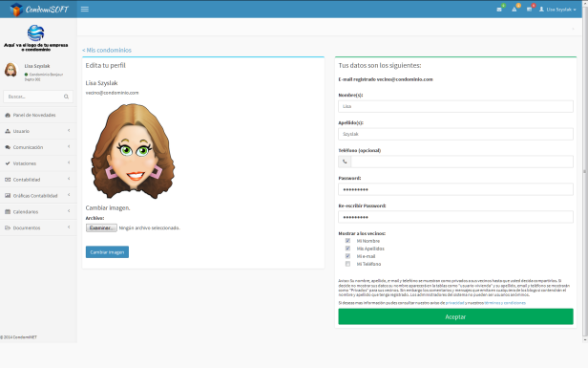Open the comments icon in top bar

[529, 10]
